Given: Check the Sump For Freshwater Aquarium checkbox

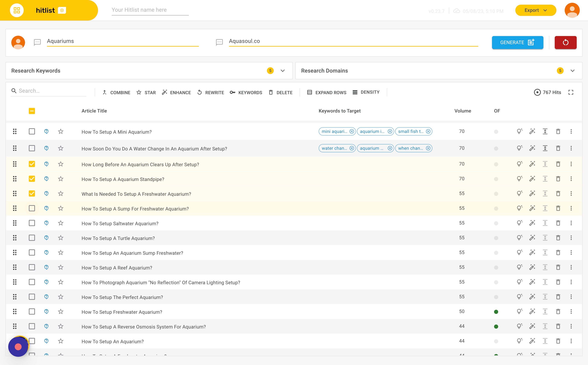Looking at the screenshot, I should click(x=32, y=208).
